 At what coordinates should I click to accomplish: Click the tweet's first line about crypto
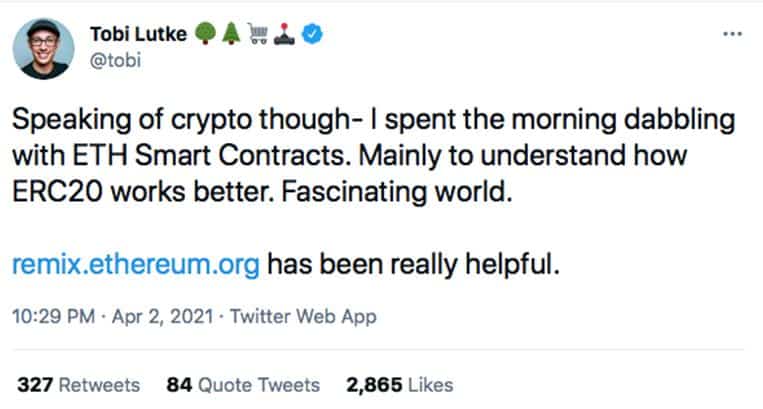coord(372,122)
